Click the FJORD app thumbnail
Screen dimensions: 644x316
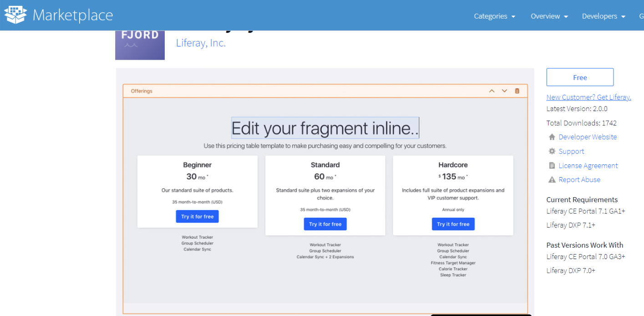tap(140, 45)
